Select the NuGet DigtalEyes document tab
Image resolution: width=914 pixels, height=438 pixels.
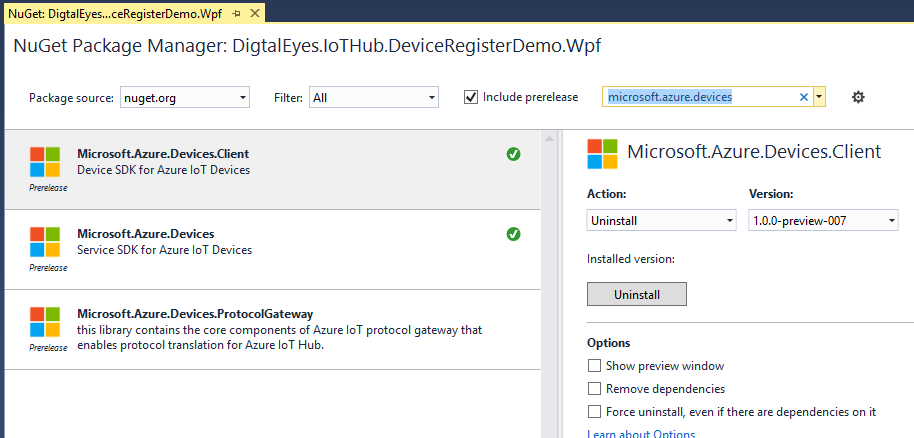tap(115, 14)
